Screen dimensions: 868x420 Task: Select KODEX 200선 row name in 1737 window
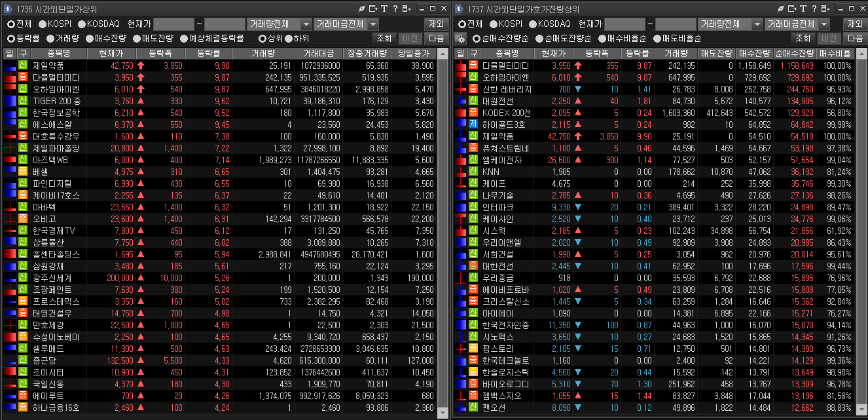point(507,113)
